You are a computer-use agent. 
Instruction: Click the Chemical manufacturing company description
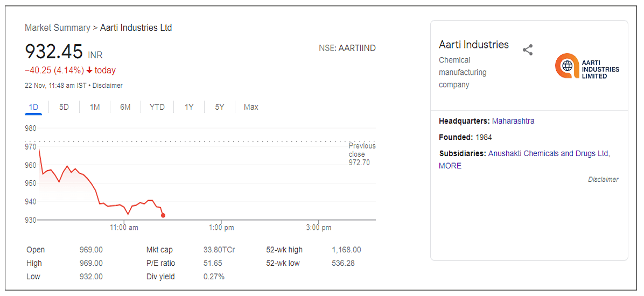pyautogui.click(x=463, y=72)
